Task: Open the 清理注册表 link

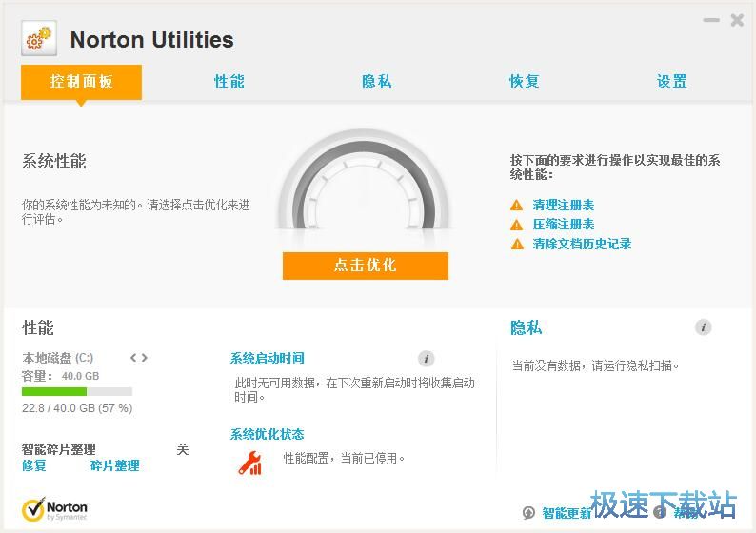Action: pyautogui.click(x=563, y=206)
